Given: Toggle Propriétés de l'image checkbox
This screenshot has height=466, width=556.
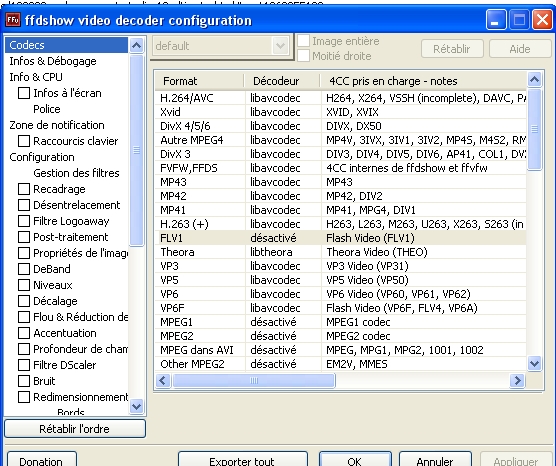Looking at the screenshot, I should 24,253.
